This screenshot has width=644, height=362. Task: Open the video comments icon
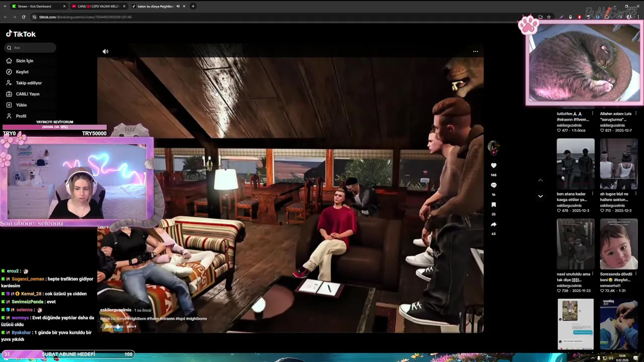(x=494, y=185)
